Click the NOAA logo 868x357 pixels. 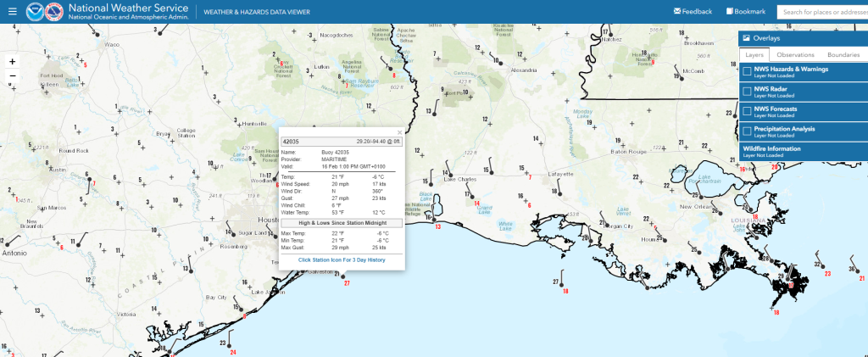35,12
